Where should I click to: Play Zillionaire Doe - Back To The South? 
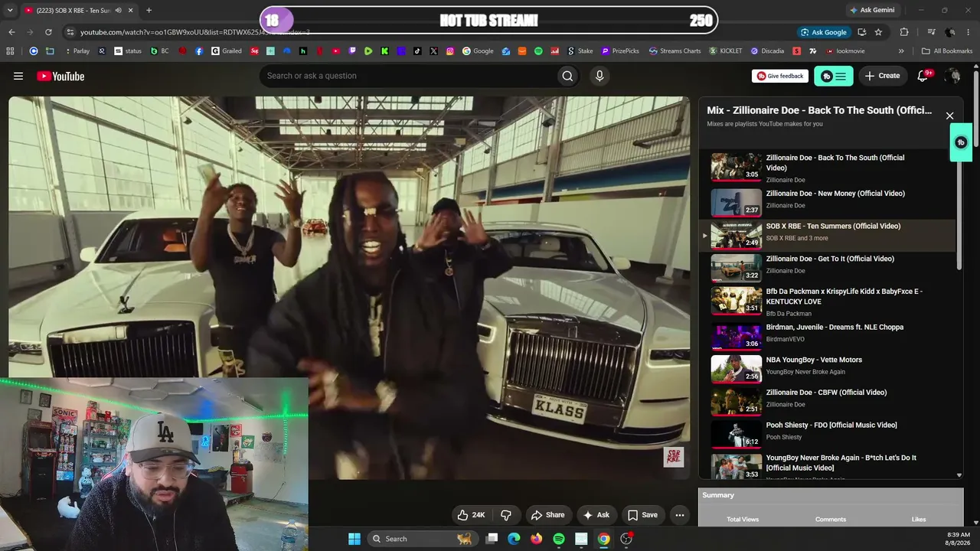[x=827, y=168]
